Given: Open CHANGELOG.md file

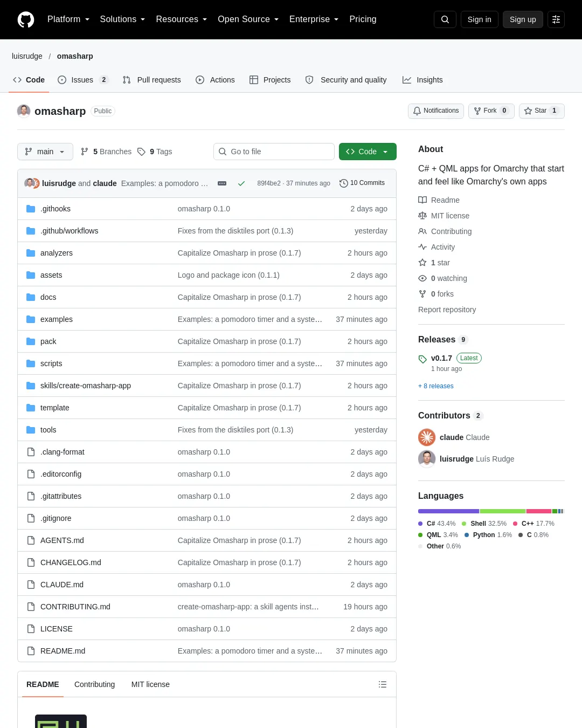Looking at the screenshot, I should 71,562.
